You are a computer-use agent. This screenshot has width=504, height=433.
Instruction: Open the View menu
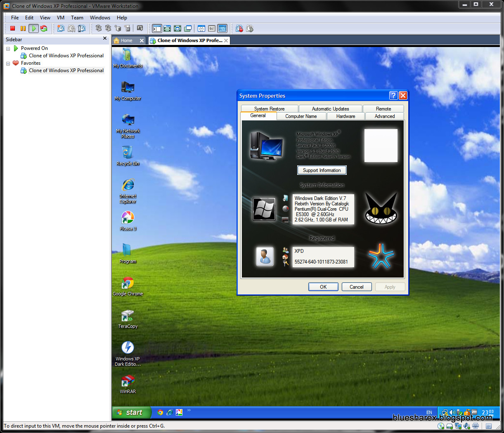(x=45, y=18)
